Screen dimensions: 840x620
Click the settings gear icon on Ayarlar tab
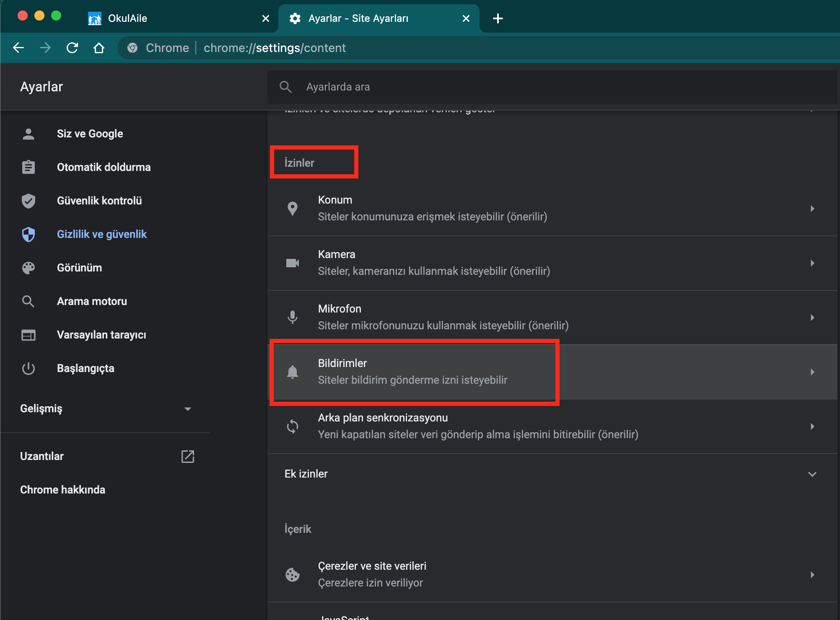[x=295, y=18]
